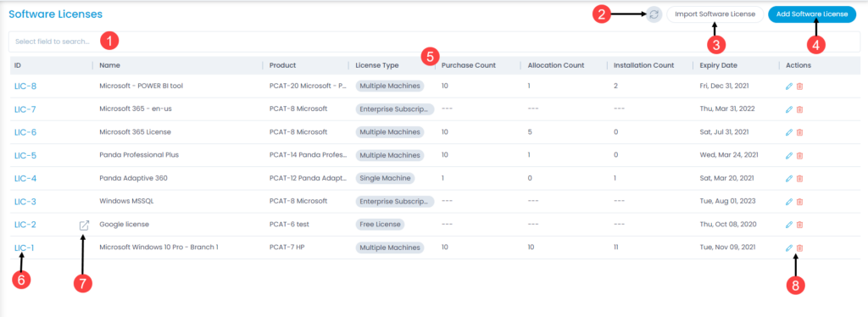Open the LIC-8 license link
Viewport: 868px width, 317px height.
25,86
